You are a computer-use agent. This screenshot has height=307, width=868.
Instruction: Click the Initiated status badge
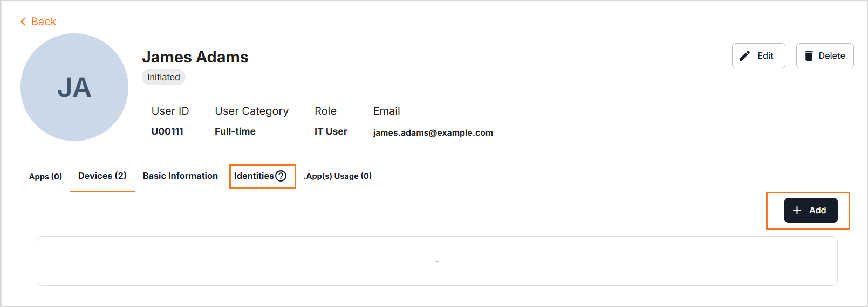[x=163, y=78]
